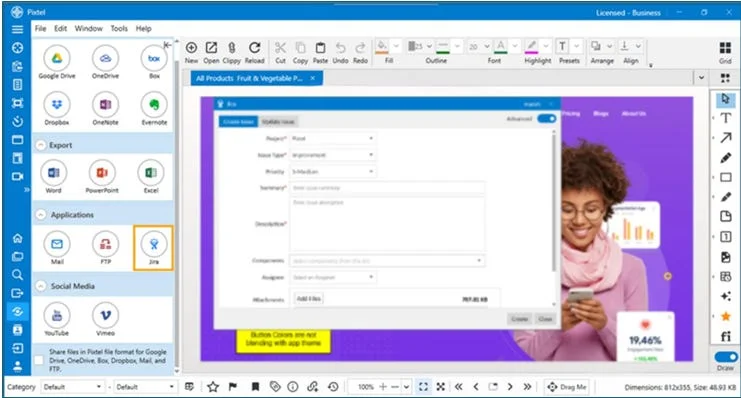Select the OneDrive share icon
Viewport: 741px width, 398px height.
(105, 59)
